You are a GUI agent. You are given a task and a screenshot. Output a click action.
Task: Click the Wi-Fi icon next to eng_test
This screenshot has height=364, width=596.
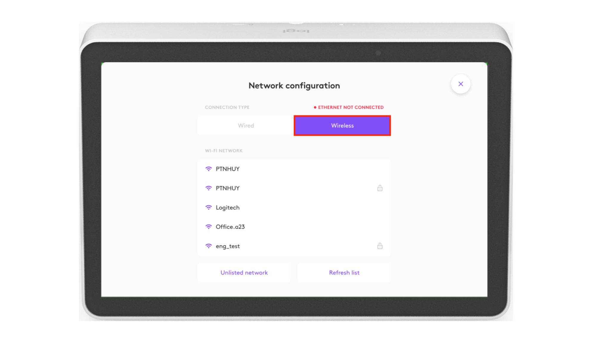[209, 246]
